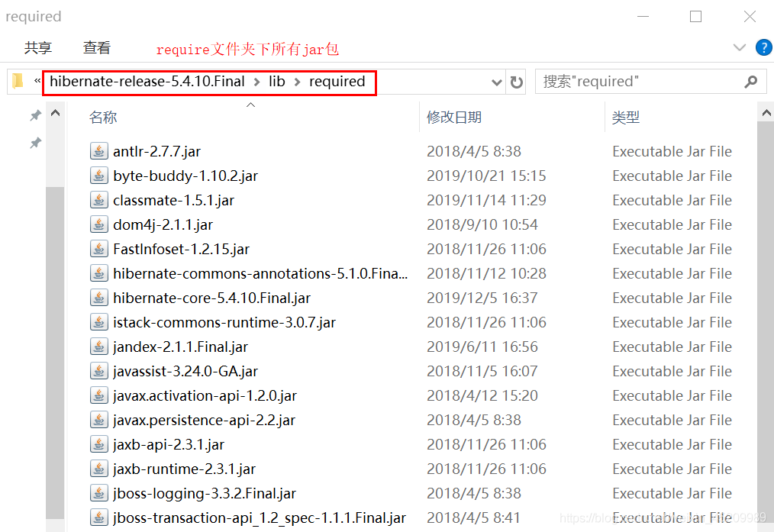The height and width of the screenshot is (532, 774).
Task: Expand the chevron after lib
Action: click(x=297, y=82)
